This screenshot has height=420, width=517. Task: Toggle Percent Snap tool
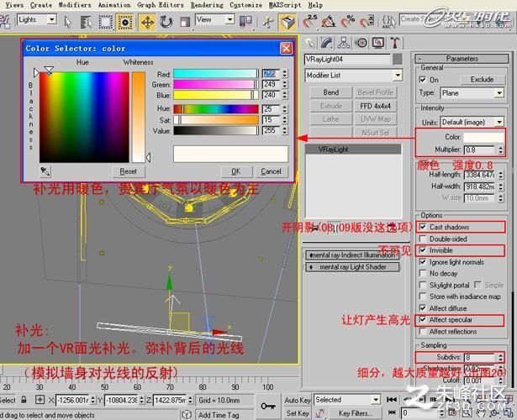click(x=348, y=22)
